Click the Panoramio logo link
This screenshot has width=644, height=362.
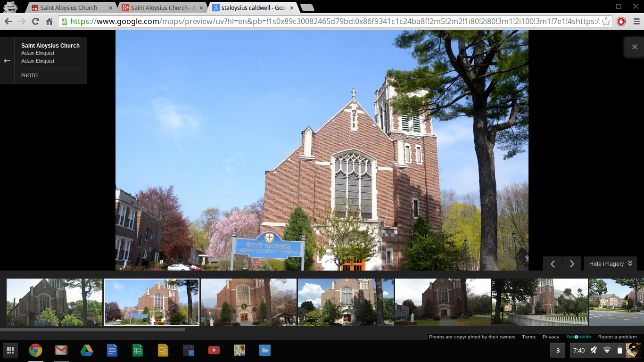(x=578, y=337)
